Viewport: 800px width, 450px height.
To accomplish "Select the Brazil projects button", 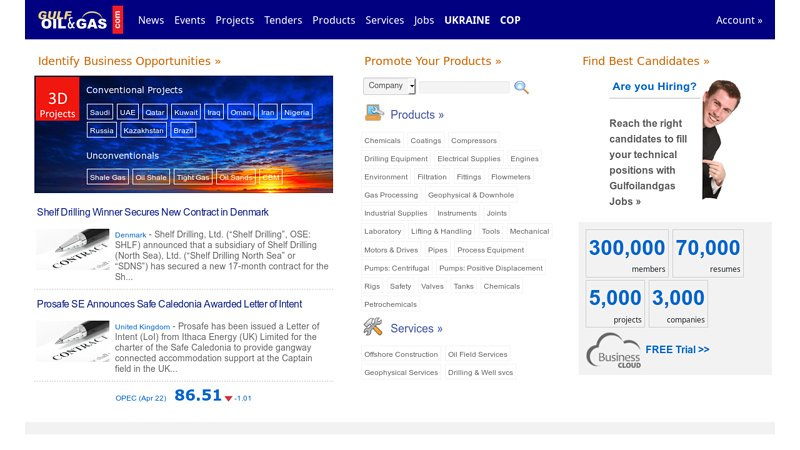I will (183, 131).
